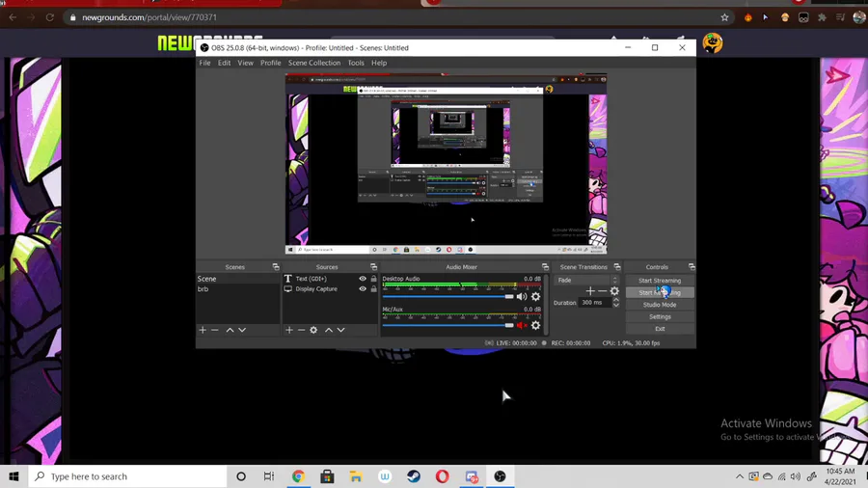The height and width of the screenshot is (488, 868).
Task: Pop out the Controls dock
Action: (x=692, y=267)
